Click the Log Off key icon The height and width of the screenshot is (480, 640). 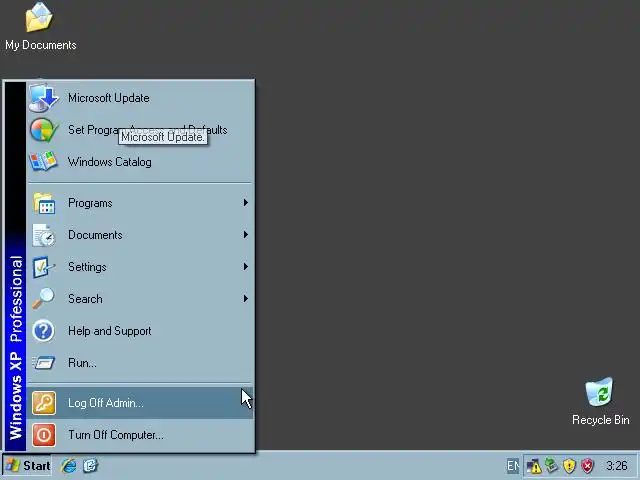click(44, 403)
